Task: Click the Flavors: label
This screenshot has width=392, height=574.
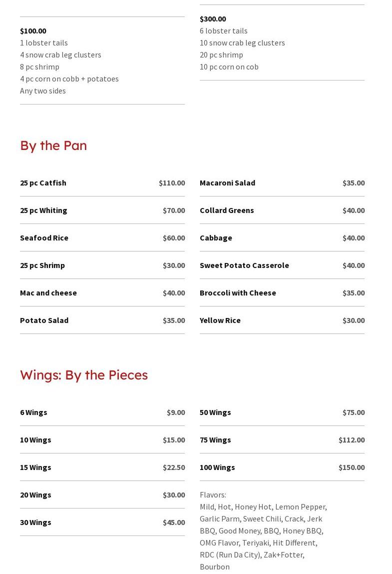Action: pyautogui.click(x=213, y=495)
